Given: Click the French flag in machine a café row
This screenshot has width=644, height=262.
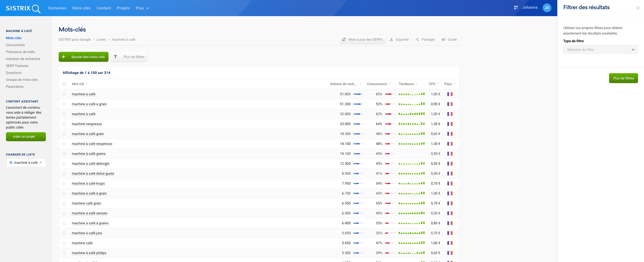Looking at the screenshot, I should (450, 94).
